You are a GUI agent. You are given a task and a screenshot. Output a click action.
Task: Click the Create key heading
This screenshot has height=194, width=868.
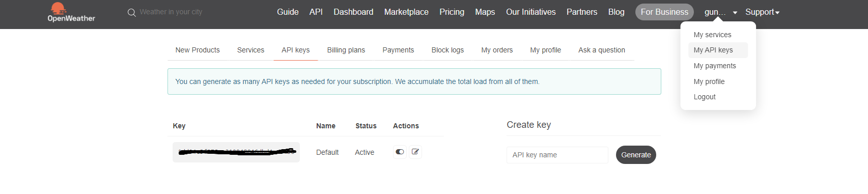click(529, 125)
